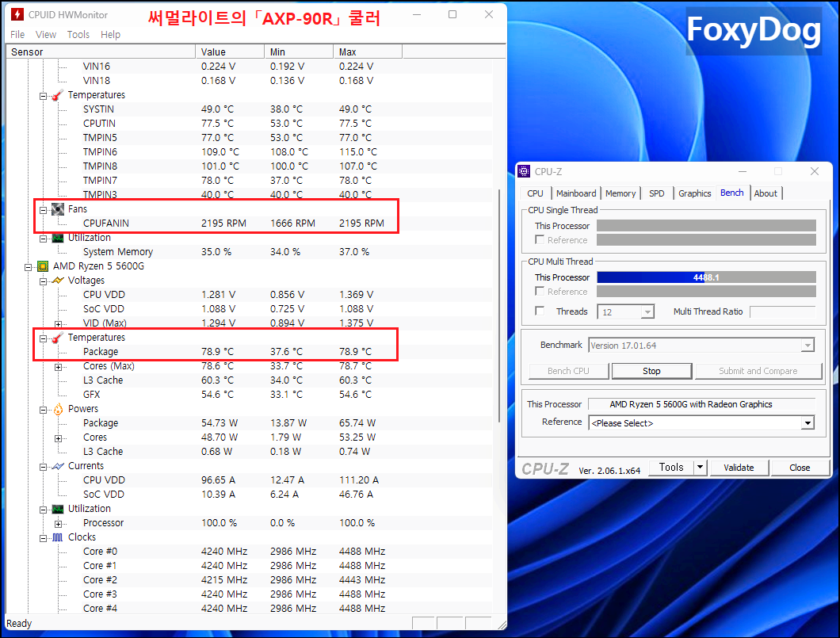The image size is (840, 638).
Task: Switch to the Memory tab in CPU-Z
Action: tap(620, 193)
